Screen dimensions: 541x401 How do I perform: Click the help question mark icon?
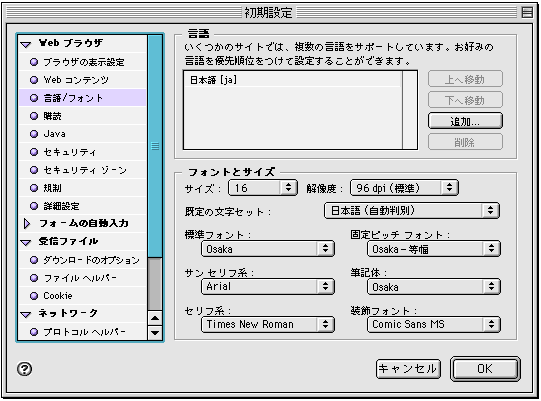click(24, 369)
